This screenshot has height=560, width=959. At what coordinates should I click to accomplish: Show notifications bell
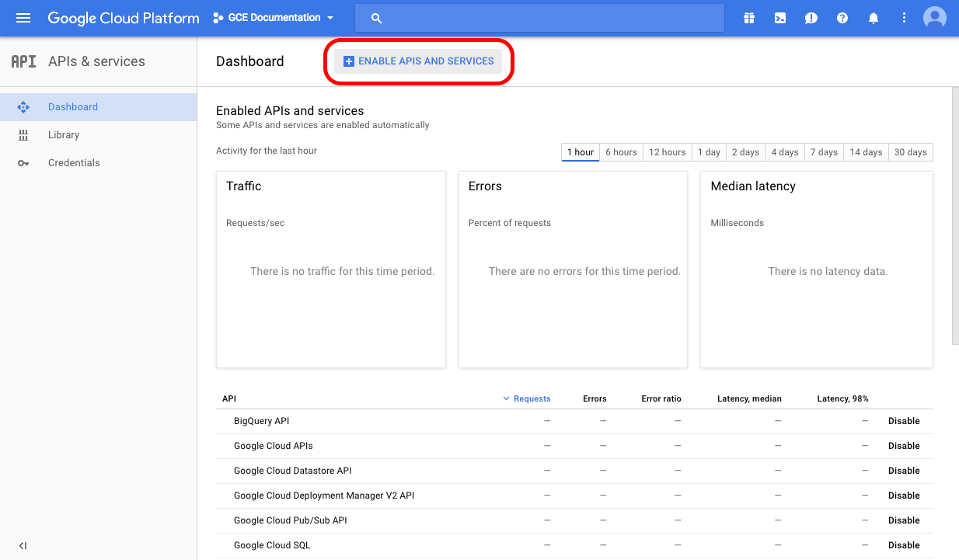pos(874,18)
